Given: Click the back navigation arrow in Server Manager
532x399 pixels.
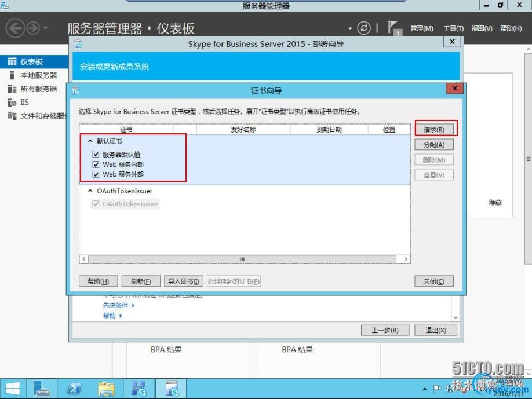Looking at the screenshot, I should tap(15, 28).
